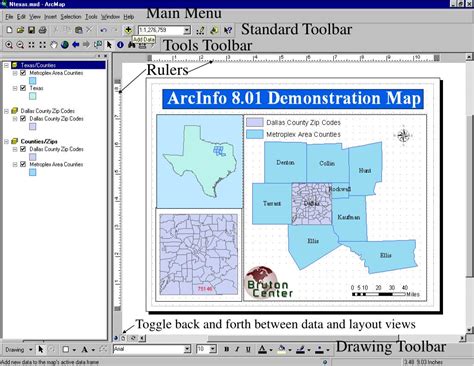
Task: Select the Bruton Center logo graphic
Action: click(269, 283)
